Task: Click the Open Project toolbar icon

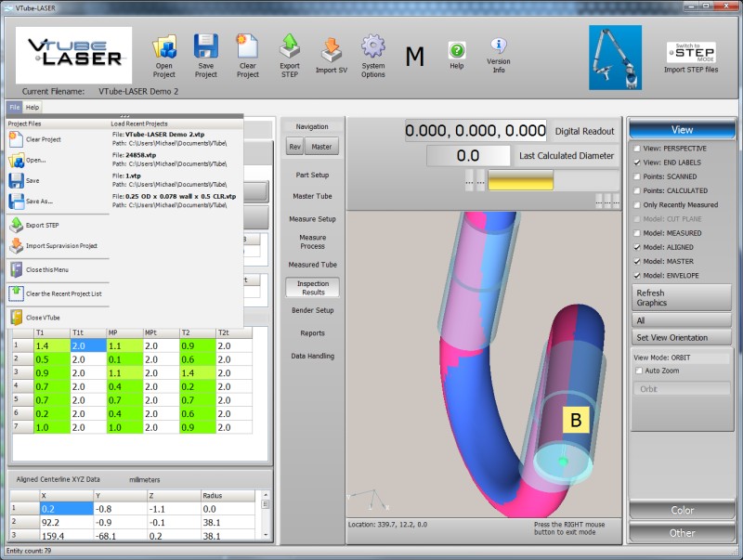Action: (x=164, y=48)
